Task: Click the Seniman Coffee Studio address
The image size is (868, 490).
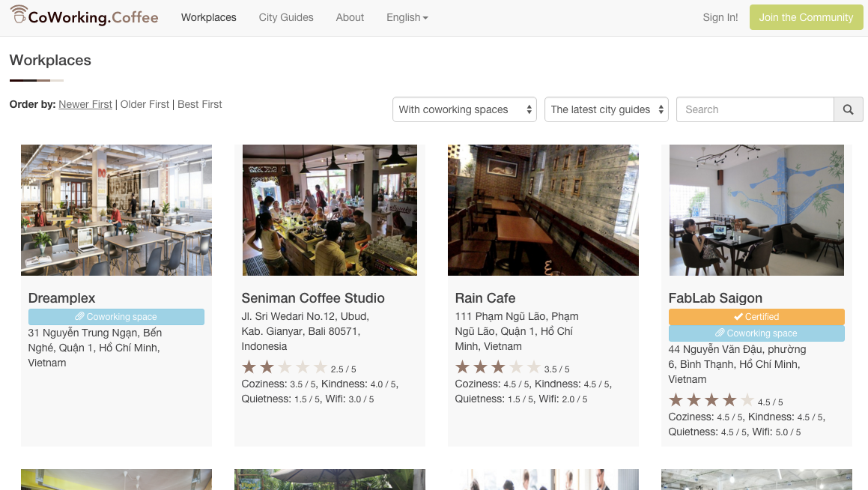Action: (x=305, y=331)
